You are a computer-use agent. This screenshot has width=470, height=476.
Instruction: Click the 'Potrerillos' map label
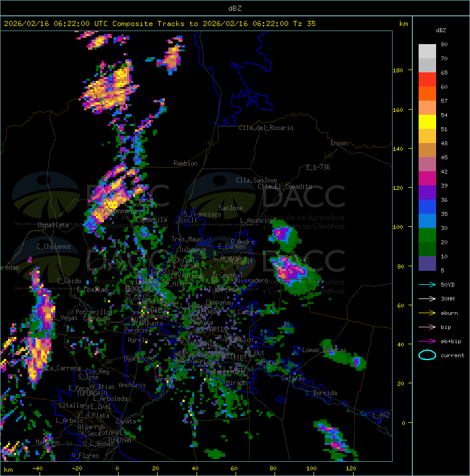click(94, 312)
